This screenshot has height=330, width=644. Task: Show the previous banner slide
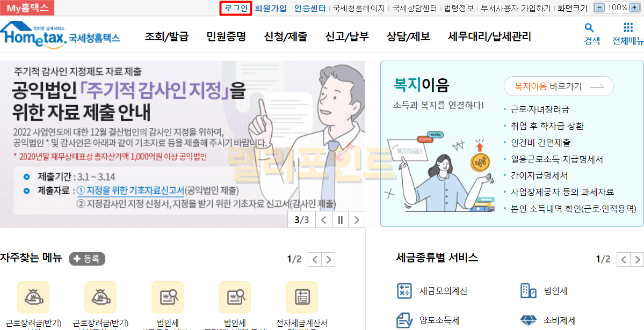click(324, 220)
